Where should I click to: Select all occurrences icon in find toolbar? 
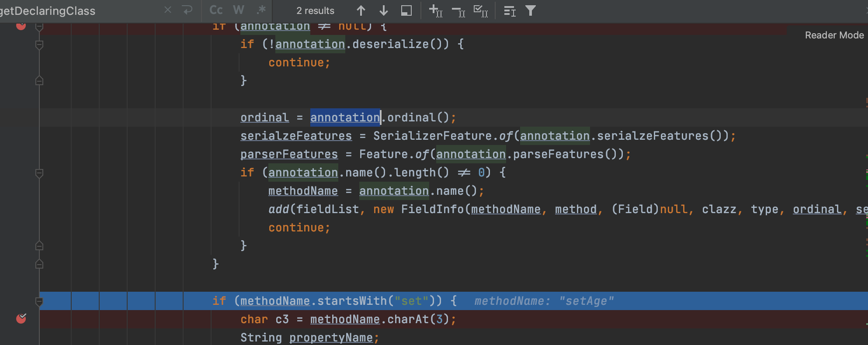pyautogui.click(x=481, y=11)
